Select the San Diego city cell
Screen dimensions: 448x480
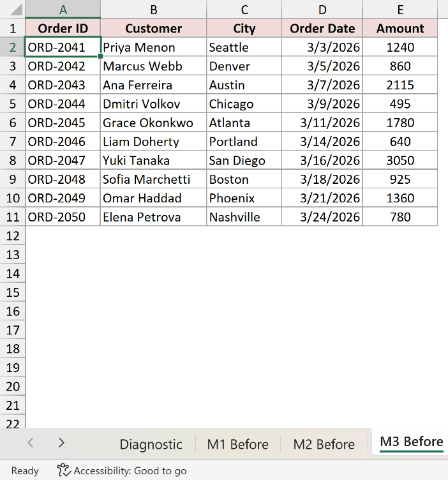(244, 160)
